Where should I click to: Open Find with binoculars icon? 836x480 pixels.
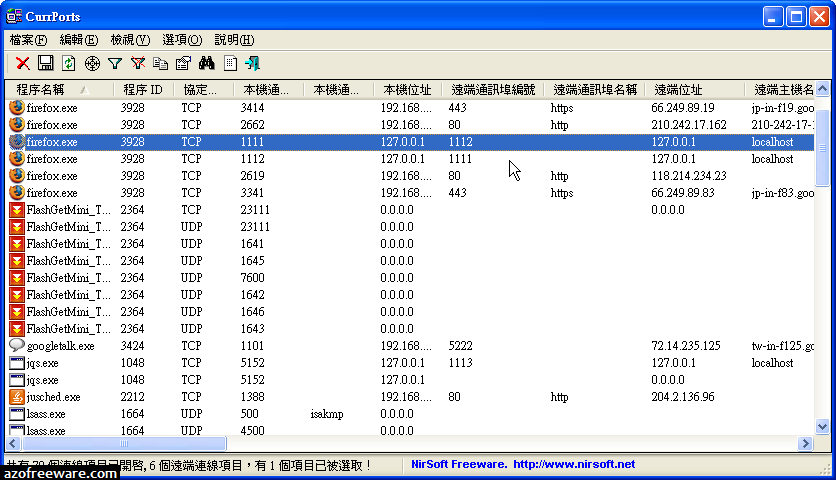(x=207, y=63)
